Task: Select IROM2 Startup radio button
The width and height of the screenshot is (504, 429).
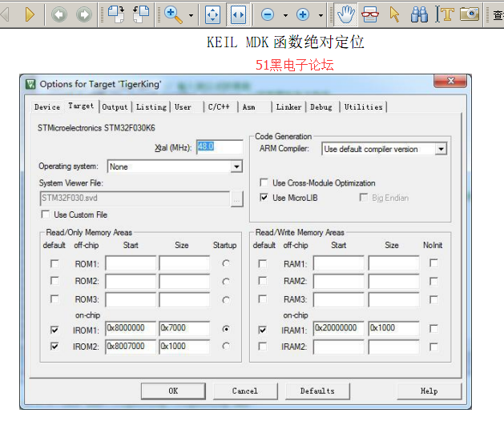Action: 226,346
